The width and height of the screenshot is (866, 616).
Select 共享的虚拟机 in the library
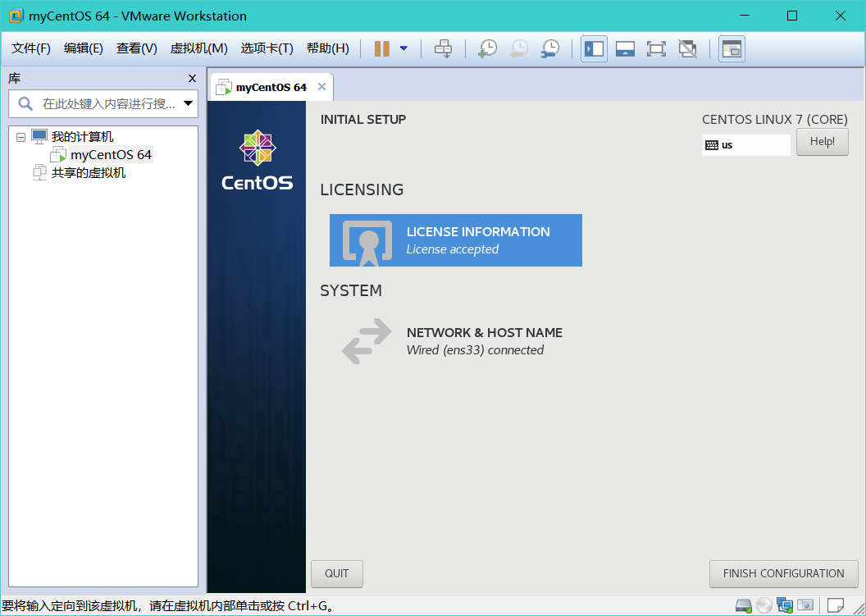coord(89,173)
